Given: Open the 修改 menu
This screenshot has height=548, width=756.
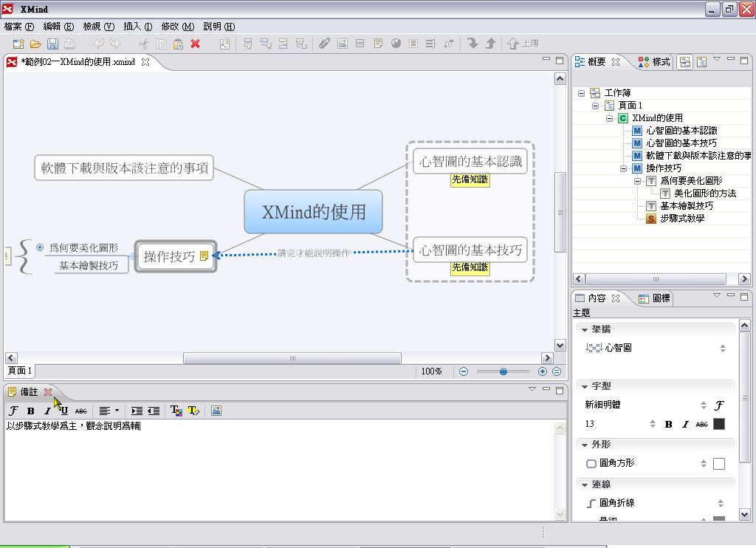Looking at the screenshot, I should coord(177,27).
